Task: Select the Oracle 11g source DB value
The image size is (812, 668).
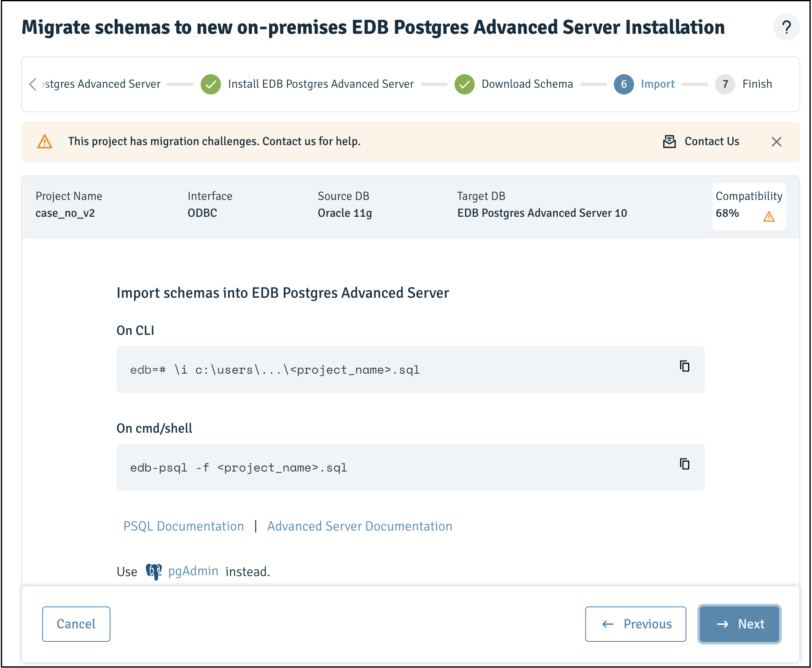Action: (345, 213)
